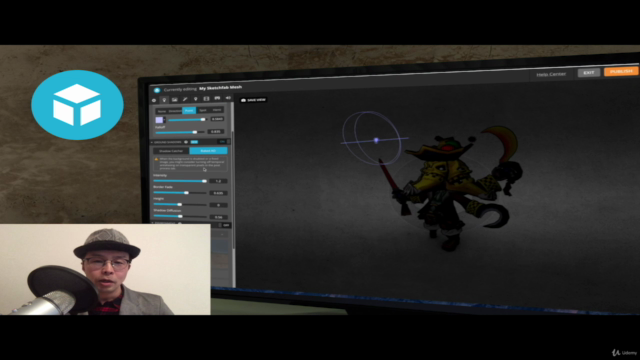This screenshot has width=640, height=360.
Task: Adjust the light intensity slider handle
Action: pos(203,119)
